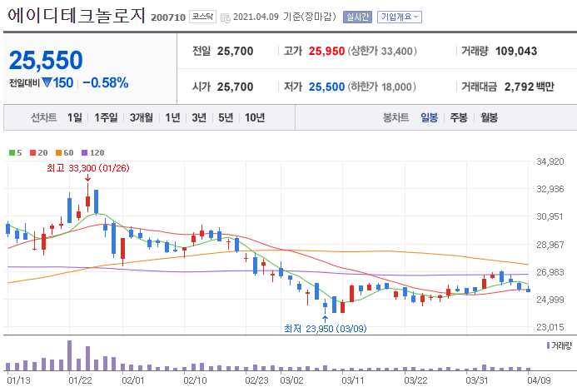Screen dimensions: 577x392
Task: Click the orange 60-day moving average swatch
Action: click(x=58, y=152)
